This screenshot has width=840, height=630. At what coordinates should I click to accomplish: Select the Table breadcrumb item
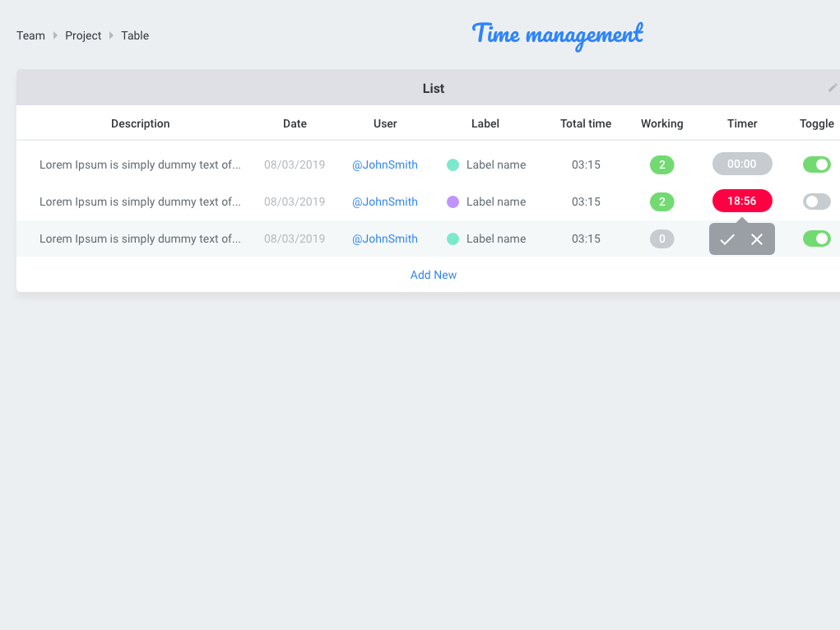134,35
